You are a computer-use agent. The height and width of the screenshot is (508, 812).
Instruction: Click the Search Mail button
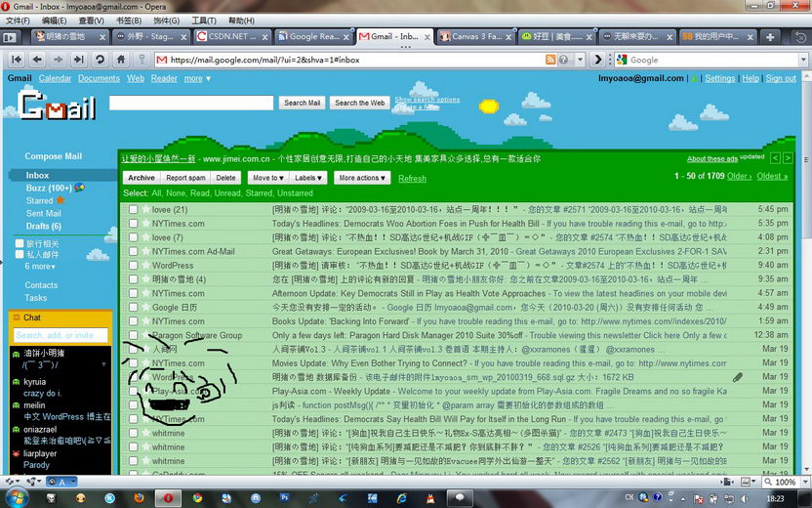point(302,103)
